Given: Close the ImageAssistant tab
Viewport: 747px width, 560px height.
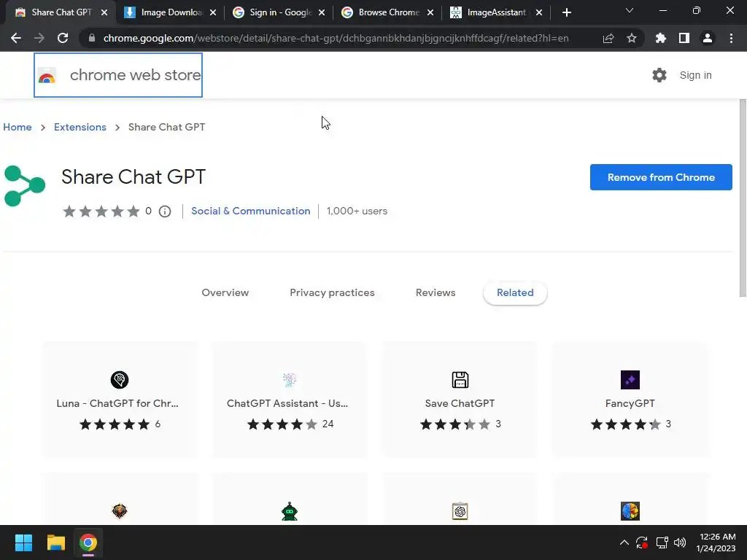Looking at the screenshot, I should pos(539,13).
